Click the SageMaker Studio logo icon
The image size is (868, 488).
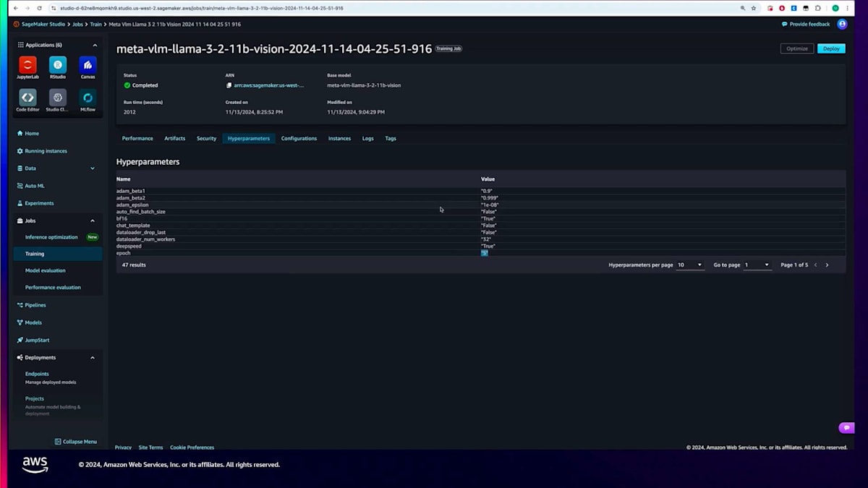17,24
